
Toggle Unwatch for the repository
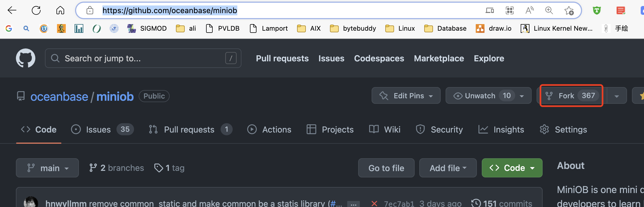click(x=488, y=96)
